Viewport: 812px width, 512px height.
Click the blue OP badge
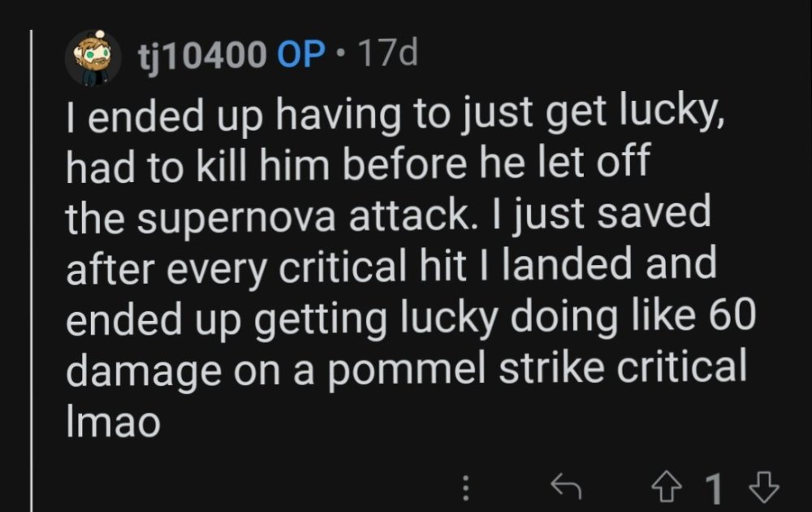pyautogui.click(x=302, y=56)
